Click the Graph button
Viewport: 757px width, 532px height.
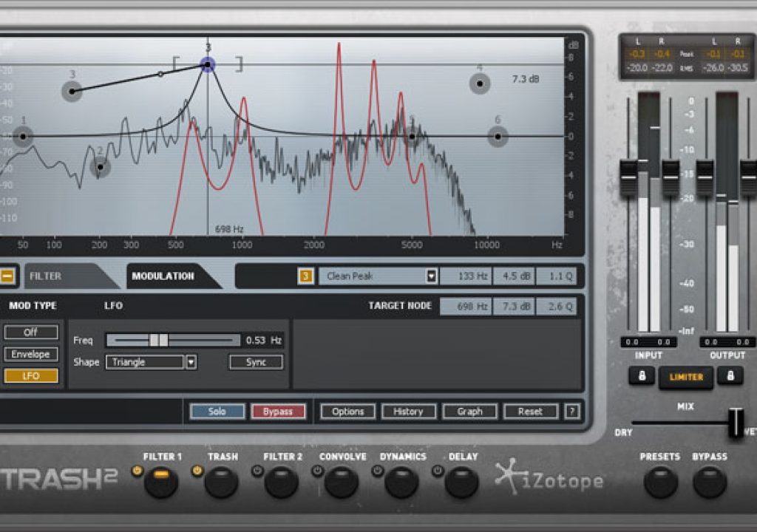(x=469, y=412)
